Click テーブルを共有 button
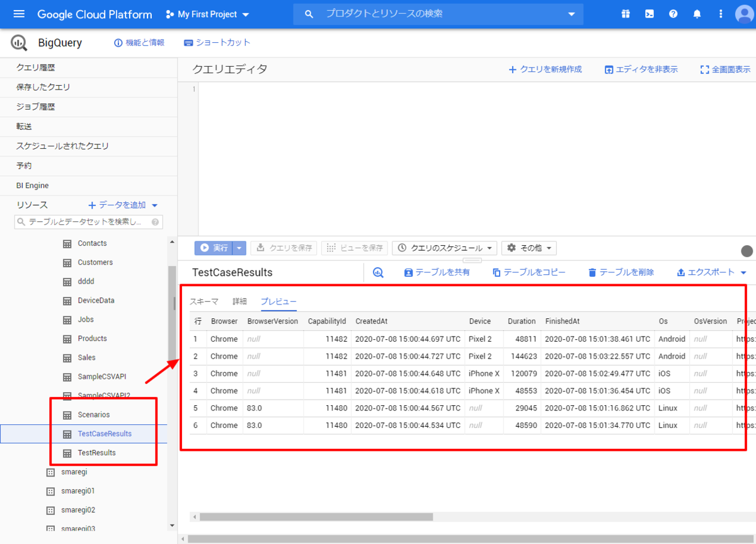Image resolution: width=756 pixels, height=544 pixels. pyautogui.click(x=437, y=272)
